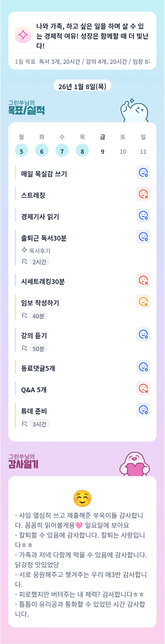Toggle status icon for 동료댓글5개
This screenshot has height=644, width=165.
(x=143, y=367)
